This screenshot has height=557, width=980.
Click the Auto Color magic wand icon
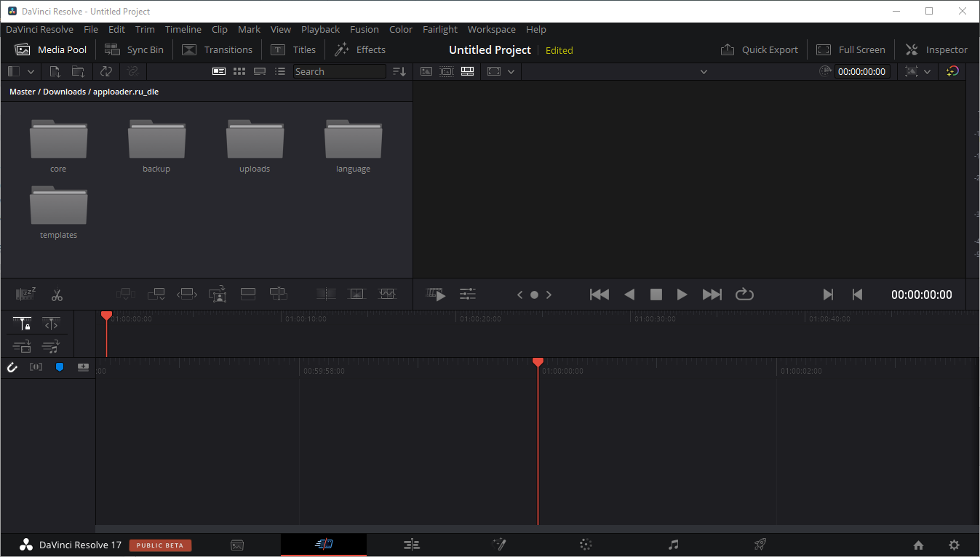(x=953, y=71)
